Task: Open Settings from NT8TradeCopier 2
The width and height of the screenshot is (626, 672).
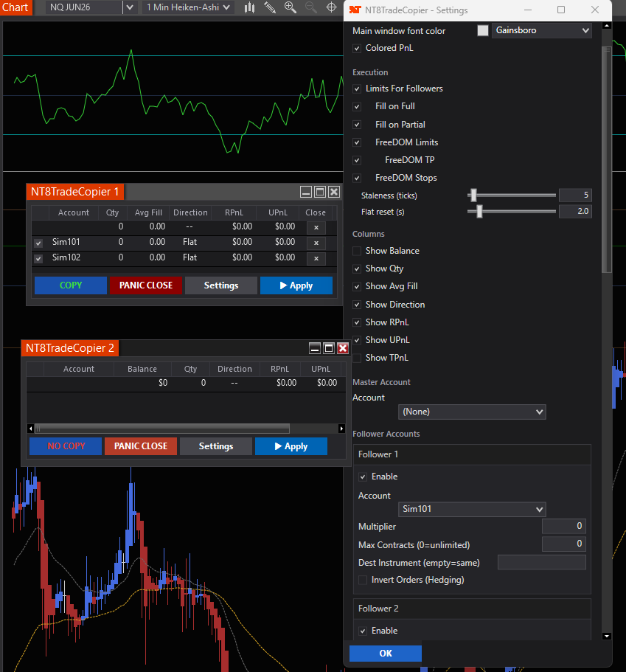Action: click(x=216, y=446)
